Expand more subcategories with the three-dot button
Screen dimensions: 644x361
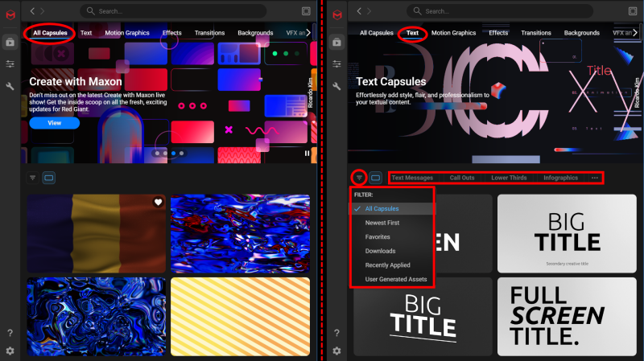click(595, 178)
